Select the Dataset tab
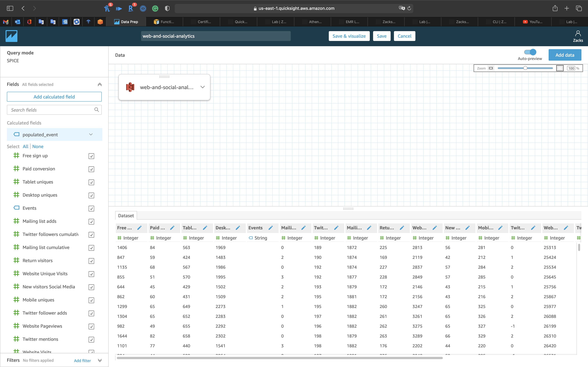 click(x=126, y=216)
